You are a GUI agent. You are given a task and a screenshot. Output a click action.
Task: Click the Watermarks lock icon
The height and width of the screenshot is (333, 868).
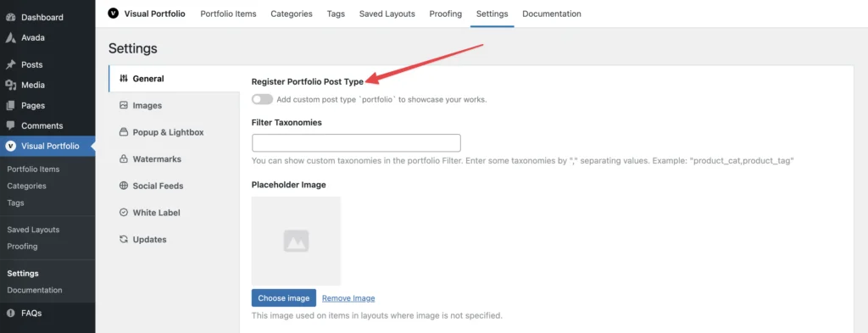tap(124, 158)
